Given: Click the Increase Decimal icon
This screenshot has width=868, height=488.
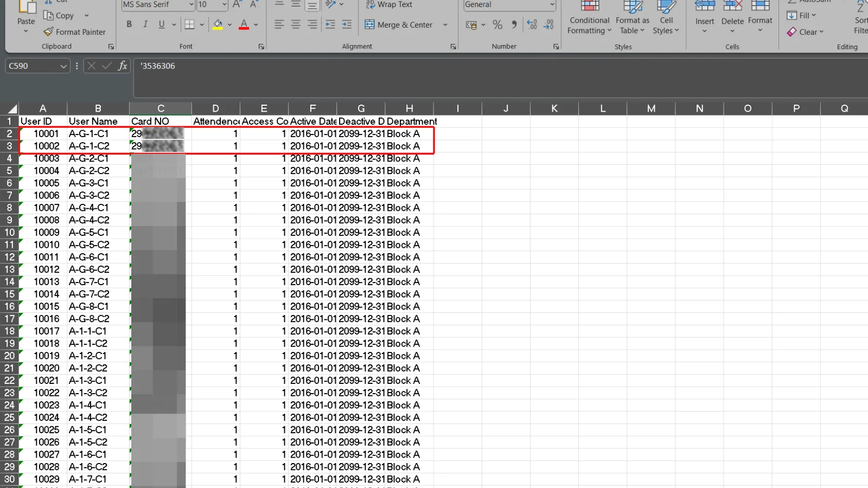Looking at the screenshot, I should (x=532, y=25).
